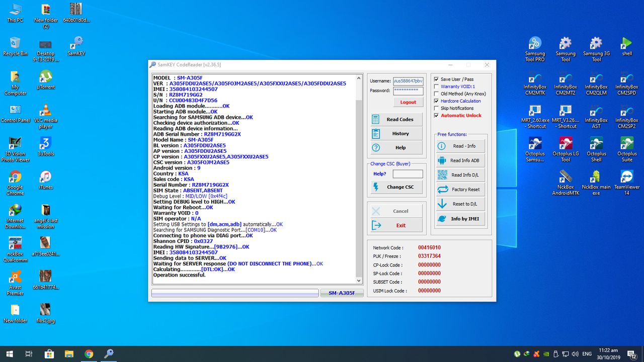Screen dimensions: 644x362
Task: Open File Explorer from the taskbar
Action: pyautogui.click(x=69, y=353)
